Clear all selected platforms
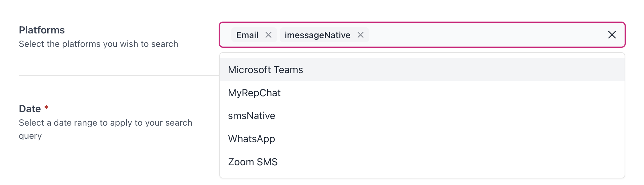The height and width of the screenshot is (185, 644). point(612,35)
